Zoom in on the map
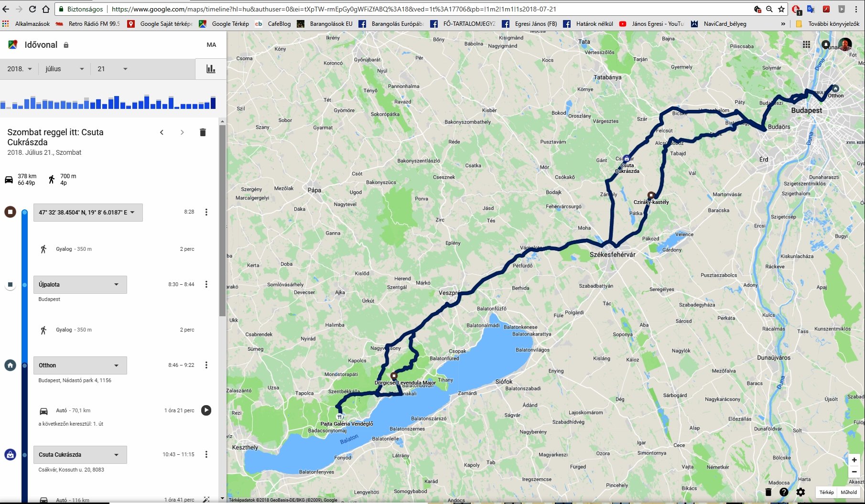The width and height of the screenshot is (865, 504). pyautogui.click(x=854, y=460)
